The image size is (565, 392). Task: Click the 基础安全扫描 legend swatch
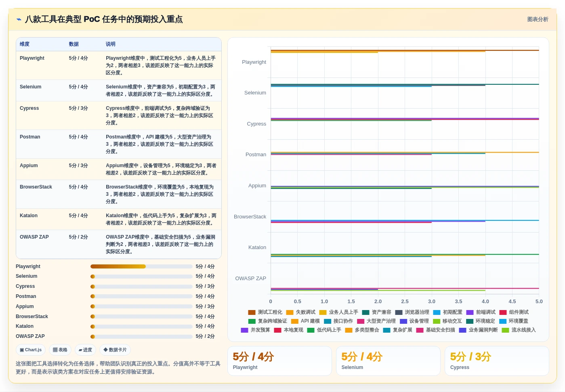coord(420,330)
